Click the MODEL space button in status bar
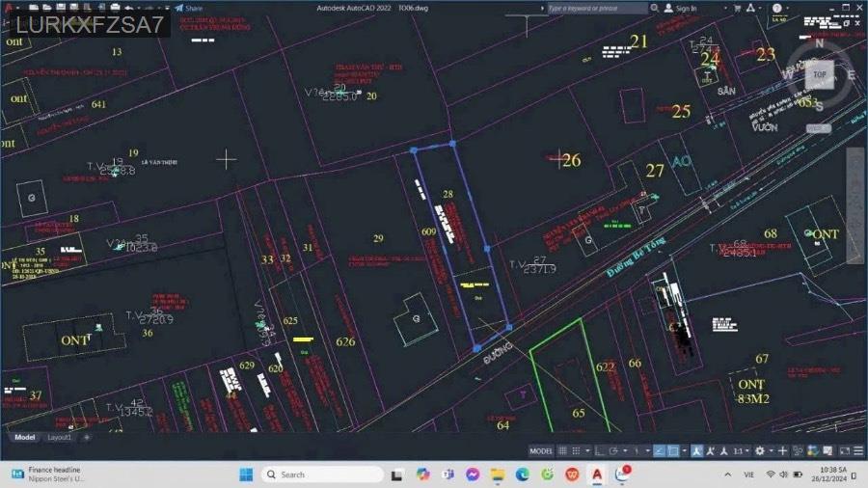The height and width of the screenshot is (488, 868). (541, 451)
